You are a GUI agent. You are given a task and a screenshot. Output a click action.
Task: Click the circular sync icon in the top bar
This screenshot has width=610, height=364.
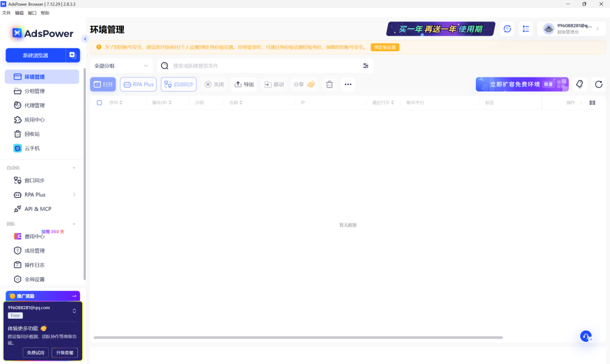[507, 28]
